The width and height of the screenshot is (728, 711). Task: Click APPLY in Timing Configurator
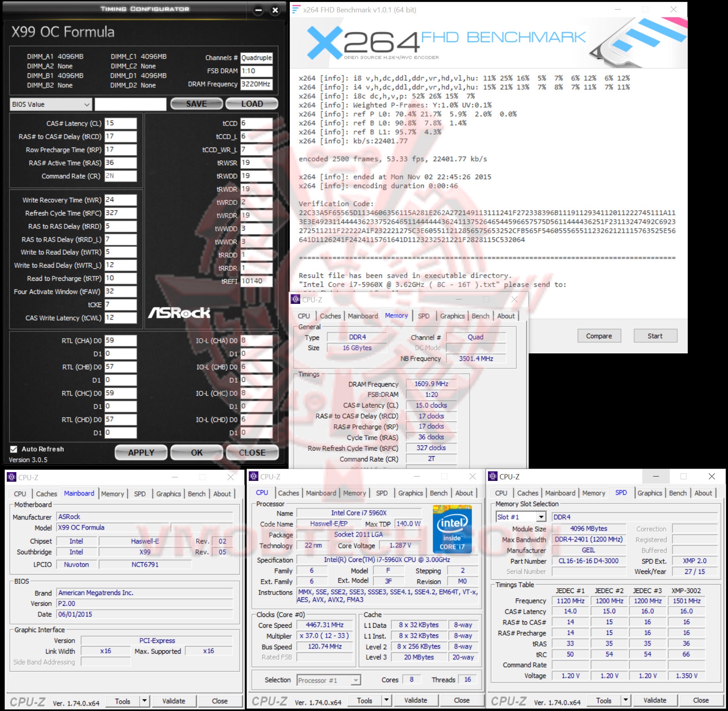pos(141,453)
